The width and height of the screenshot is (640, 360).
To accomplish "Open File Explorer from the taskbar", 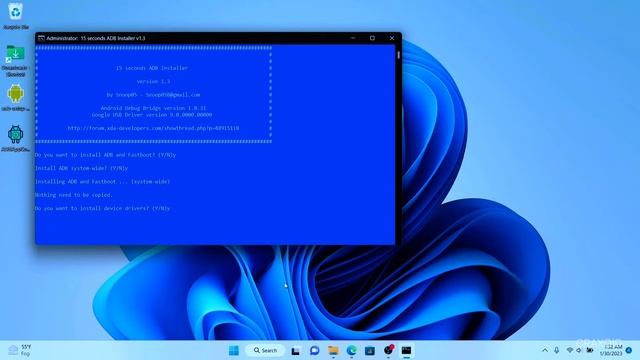I will pyautogui.click(x=333, y=350).
